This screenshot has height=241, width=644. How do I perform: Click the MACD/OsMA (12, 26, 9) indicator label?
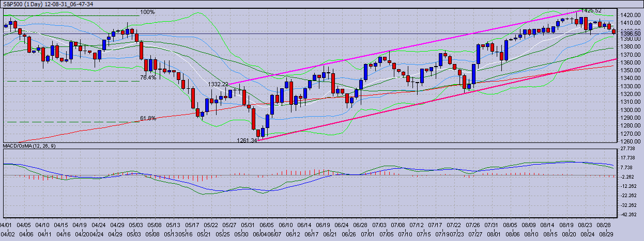click(x=30, y=146)
